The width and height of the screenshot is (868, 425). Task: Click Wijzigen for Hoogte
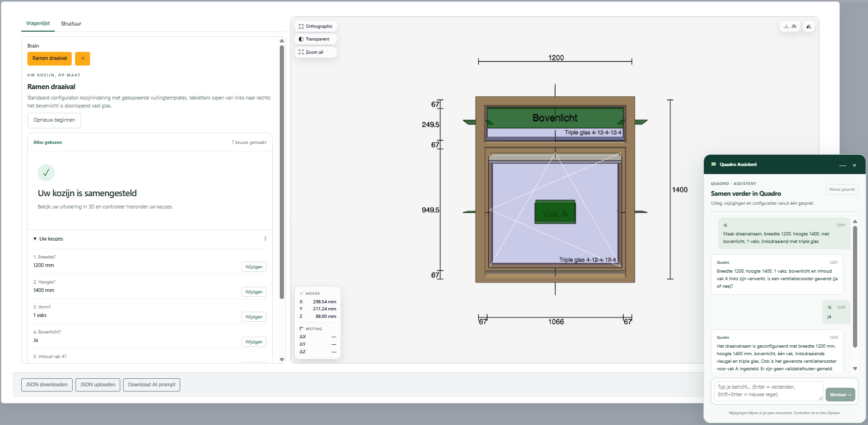pos(254,292)
